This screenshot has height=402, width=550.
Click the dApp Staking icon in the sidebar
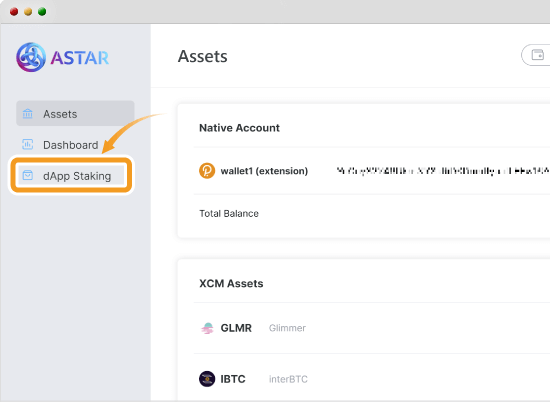point(27,175)
